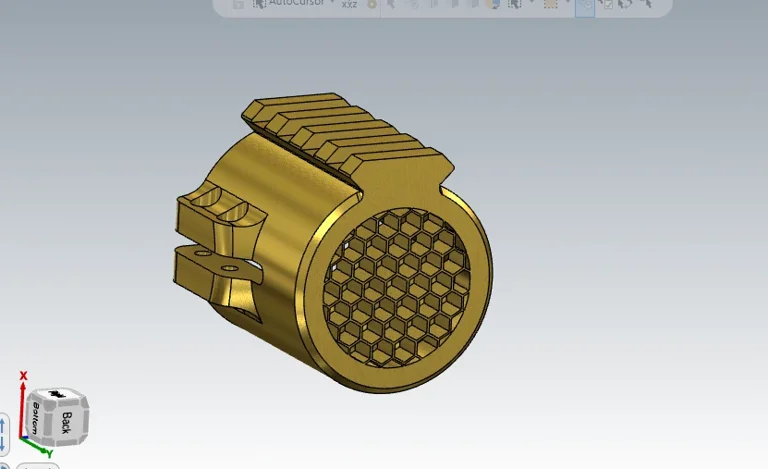768x469 pixels.
Task: Click the XYZ fast point icon
Action: [349, 4]
